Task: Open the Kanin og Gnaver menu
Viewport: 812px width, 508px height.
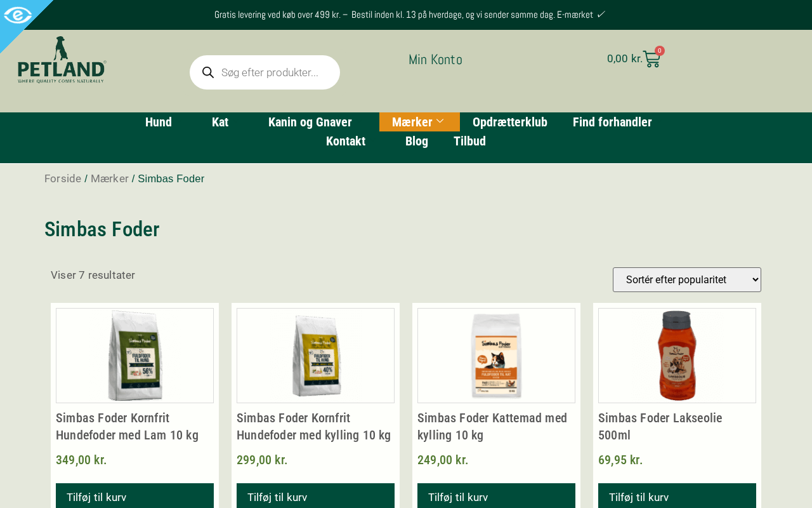Action: pyautogui.click(x=310, y=122)
